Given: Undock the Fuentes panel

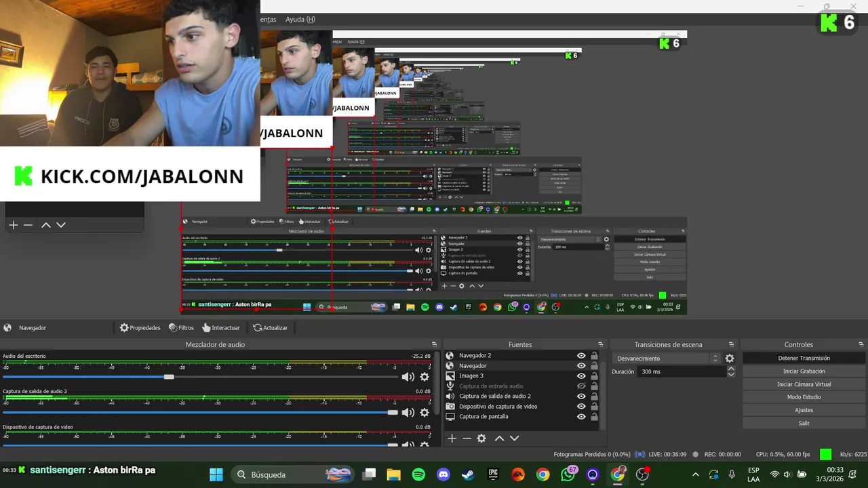Looking at the screenshot, I should [600, 344].
